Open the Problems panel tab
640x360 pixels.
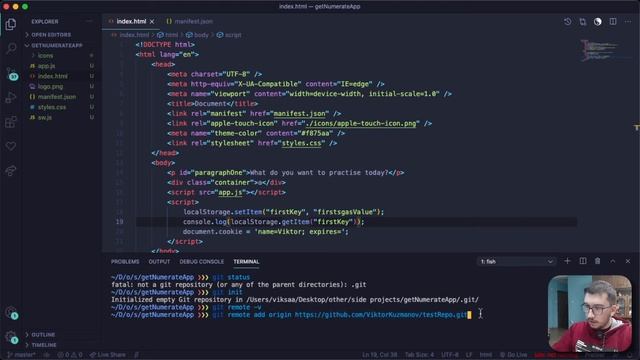pyautogui.click(x=125, y=262)
